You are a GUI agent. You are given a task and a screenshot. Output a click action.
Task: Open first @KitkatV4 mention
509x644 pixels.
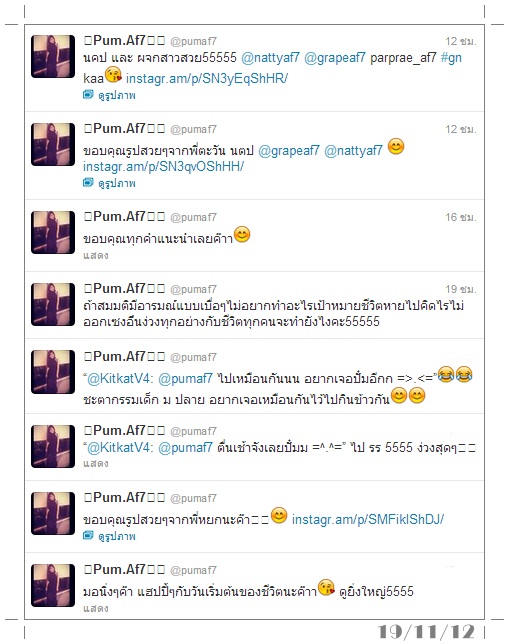click(x=119, y=378)
